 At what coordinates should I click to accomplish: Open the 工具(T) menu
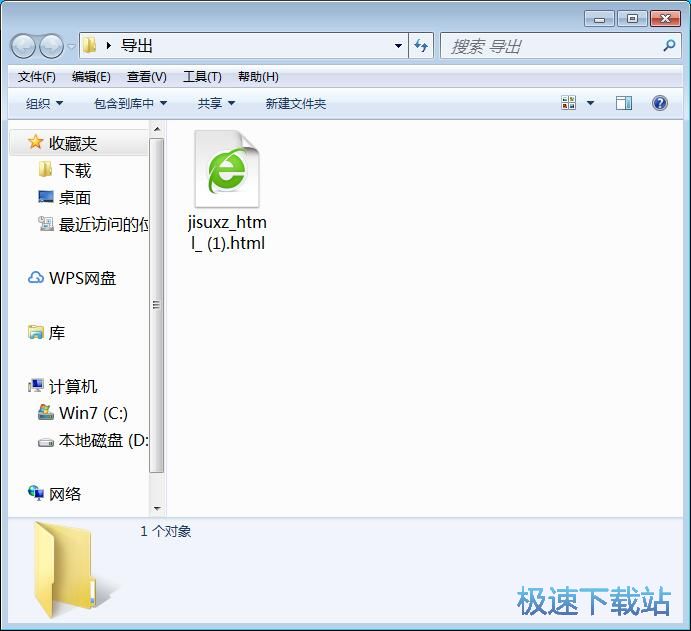[x=202, y=77]
